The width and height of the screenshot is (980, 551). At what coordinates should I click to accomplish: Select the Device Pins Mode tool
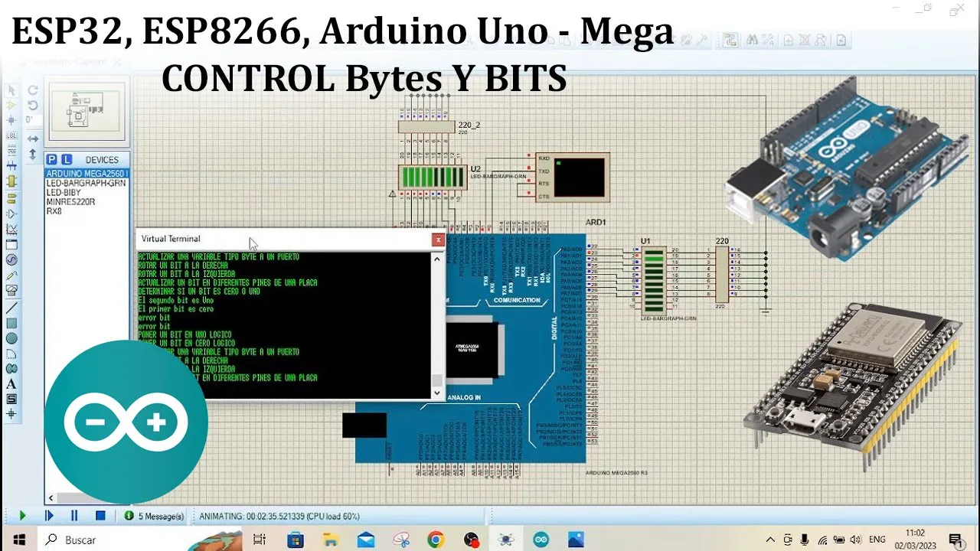coord(11,214)
